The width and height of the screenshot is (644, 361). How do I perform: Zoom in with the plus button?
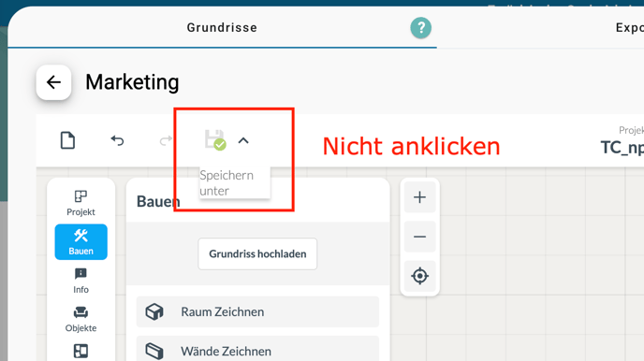pyautogui.click(x=419, y=197)
